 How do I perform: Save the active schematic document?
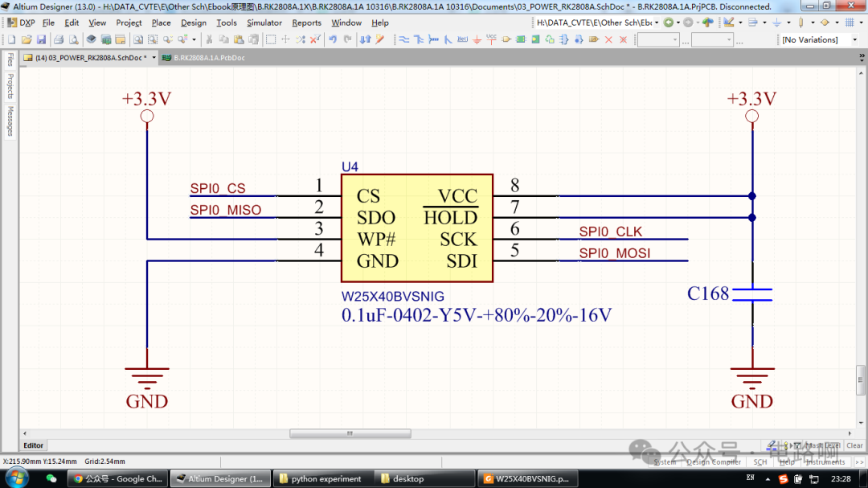tap(42, 40)
